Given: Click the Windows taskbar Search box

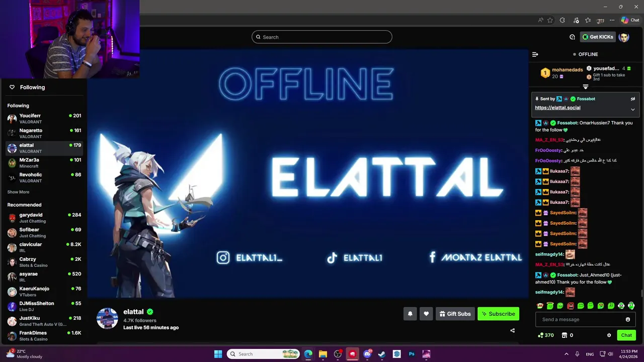Looking at the screenshot, I should click(x=263, y=354).
